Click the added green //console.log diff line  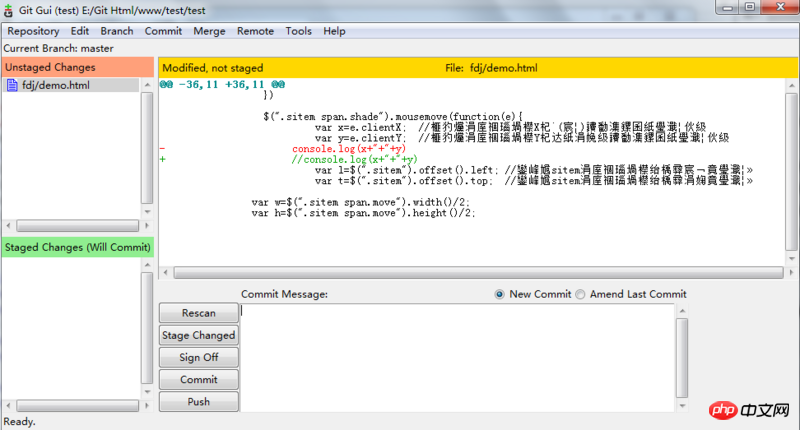[x=354, y=159]
